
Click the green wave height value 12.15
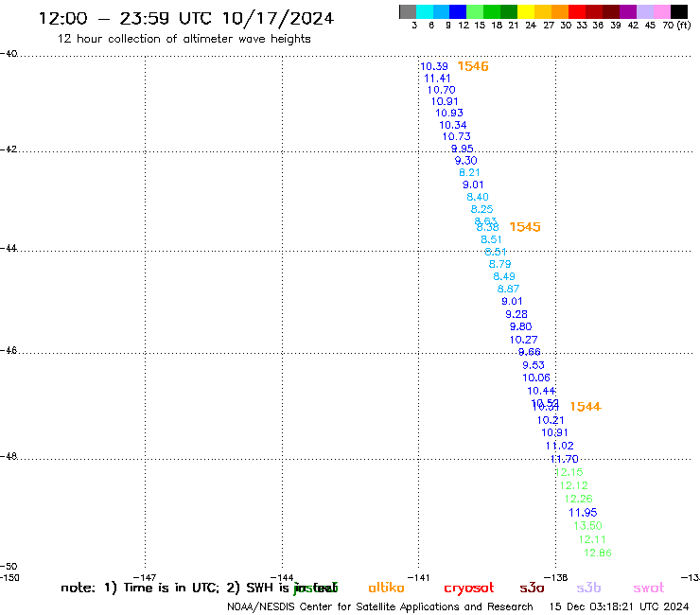[x=569, y=472]
